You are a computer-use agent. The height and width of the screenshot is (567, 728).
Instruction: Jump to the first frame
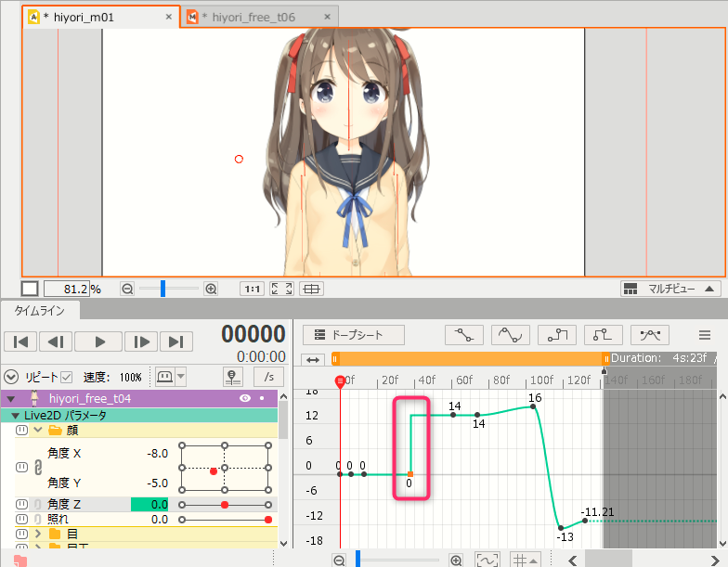coord(20,341)
